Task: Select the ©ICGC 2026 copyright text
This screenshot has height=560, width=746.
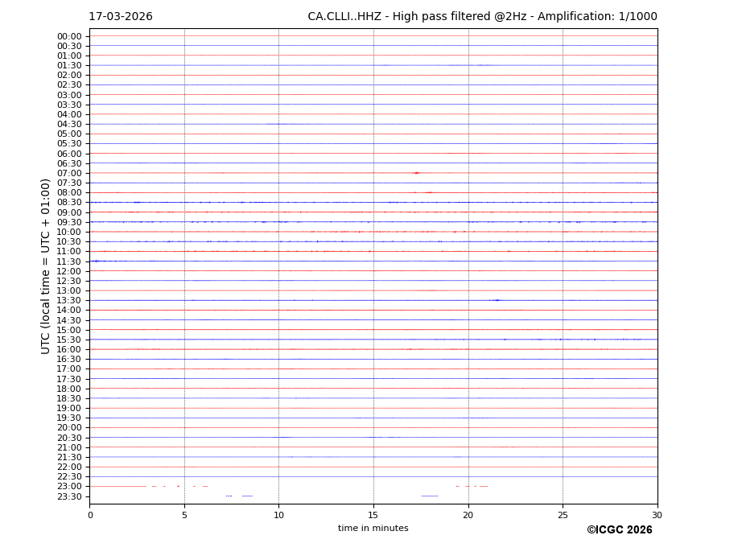Action: (619, 530)
